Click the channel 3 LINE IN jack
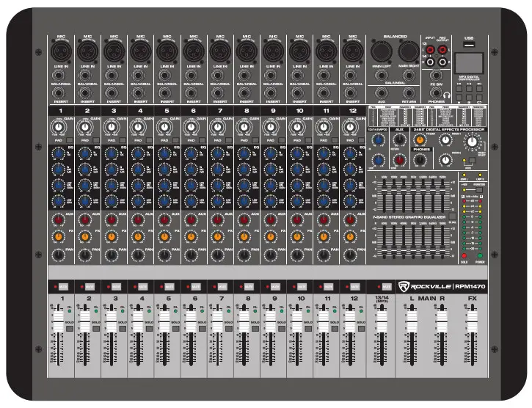 112,76
